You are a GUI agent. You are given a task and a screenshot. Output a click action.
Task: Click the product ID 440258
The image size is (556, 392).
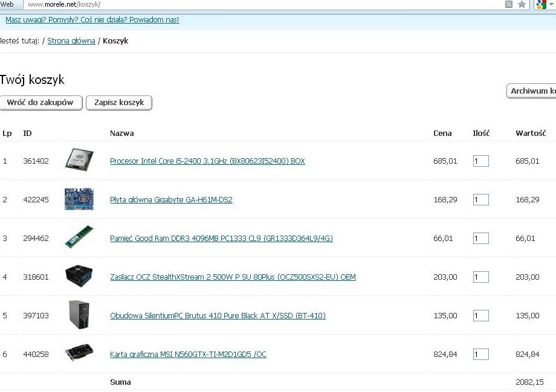click(x=36, y=354)
